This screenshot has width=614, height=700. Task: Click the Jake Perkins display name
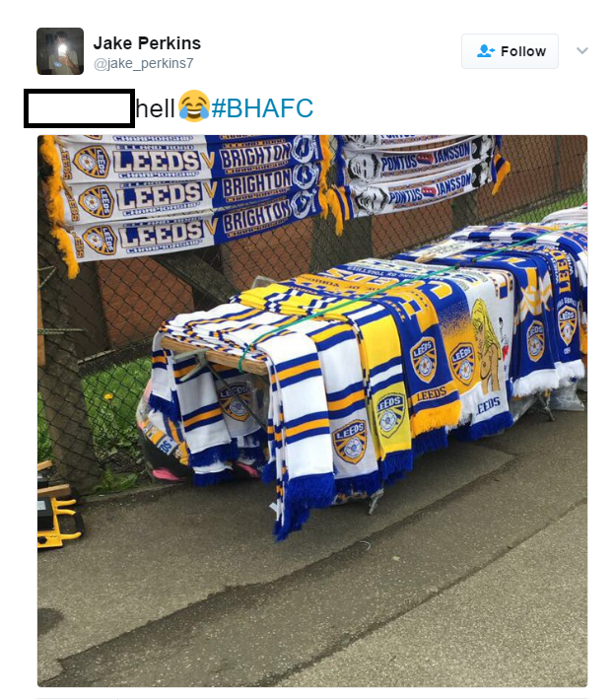[147, 43]
